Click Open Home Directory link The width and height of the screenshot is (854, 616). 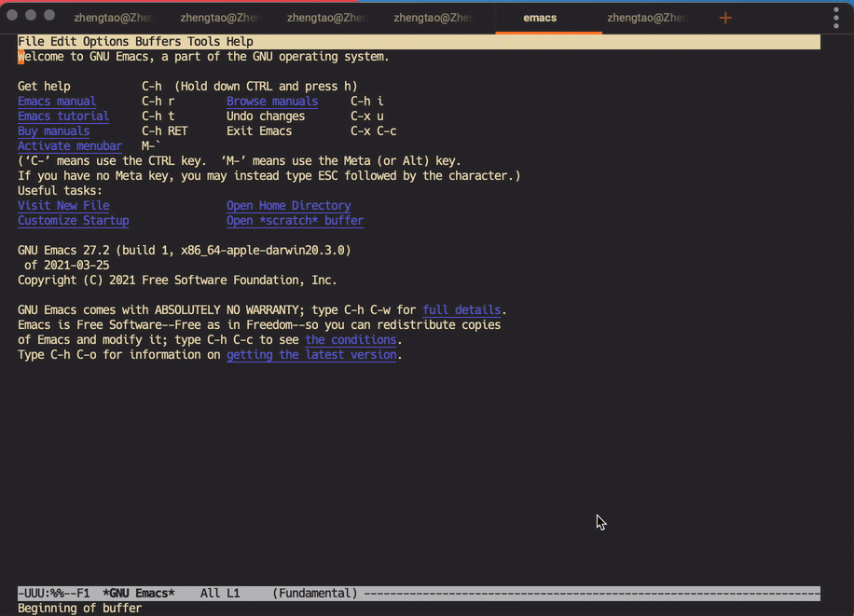[289, 206]
